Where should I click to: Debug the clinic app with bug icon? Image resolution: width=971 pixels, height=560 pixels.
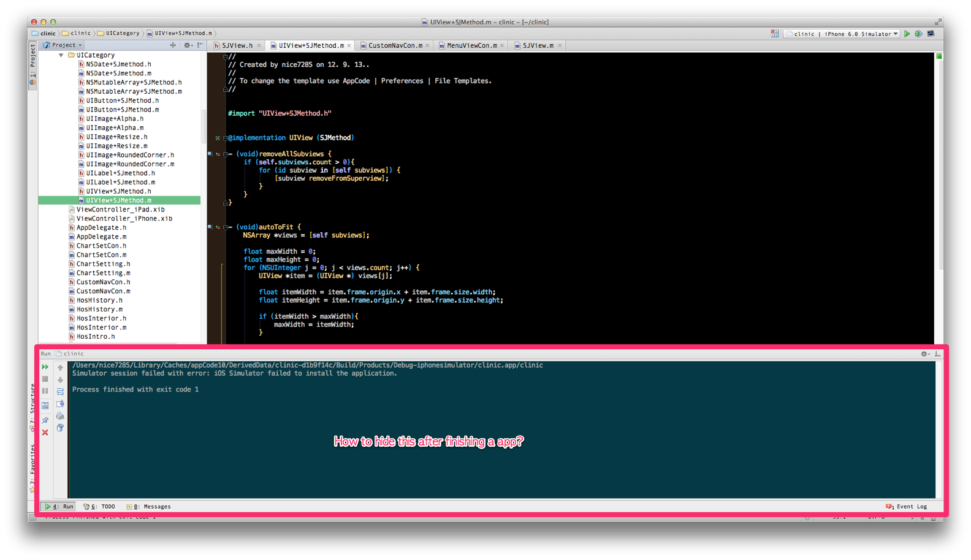point(918,34)
